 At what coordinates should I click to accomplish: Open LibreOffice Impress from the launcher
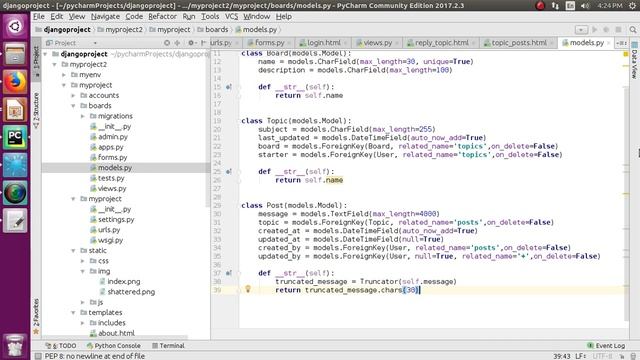pos(15,109)
